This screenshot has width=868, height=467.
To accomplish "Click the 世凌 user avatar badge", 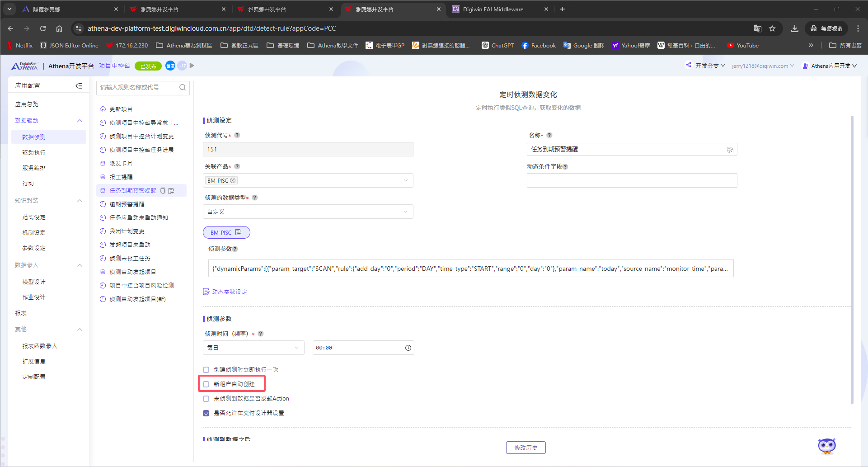I will tap(170, 66).
